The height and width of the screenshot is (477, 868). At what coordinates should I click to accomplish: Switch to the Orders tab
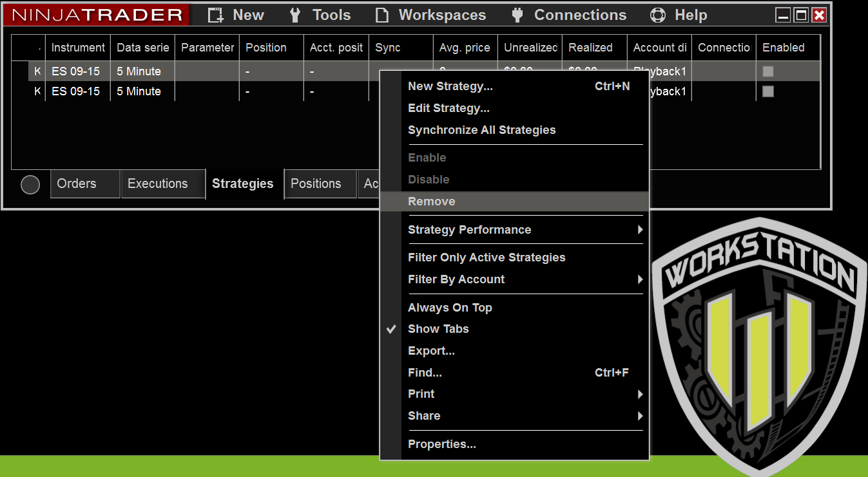click(x=85, y=184)
